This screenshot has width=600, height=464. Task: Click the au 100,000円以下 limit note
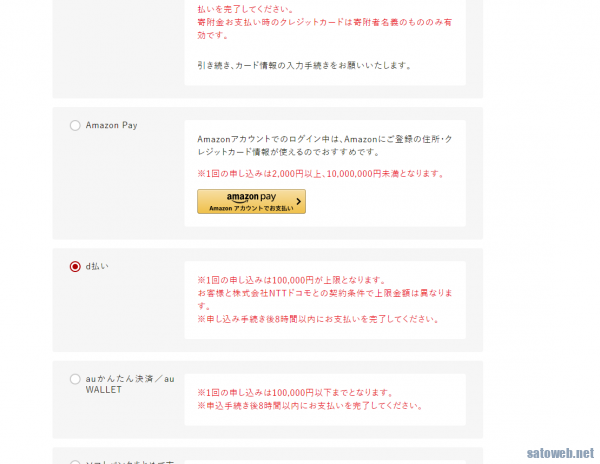pyautogui.click(x=296, y=392)
